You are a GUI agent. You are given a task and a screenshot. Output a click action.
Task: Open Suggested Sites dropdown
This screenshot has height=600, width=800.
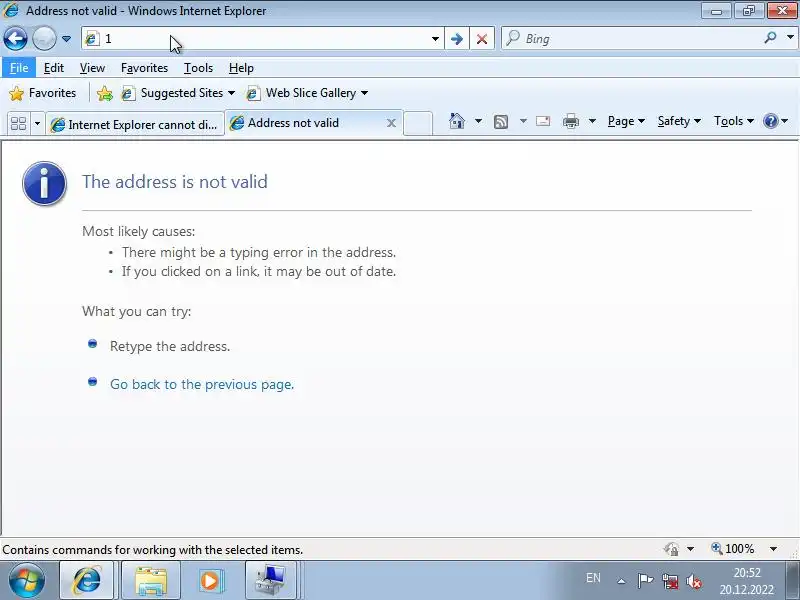[x=178, y=93]
